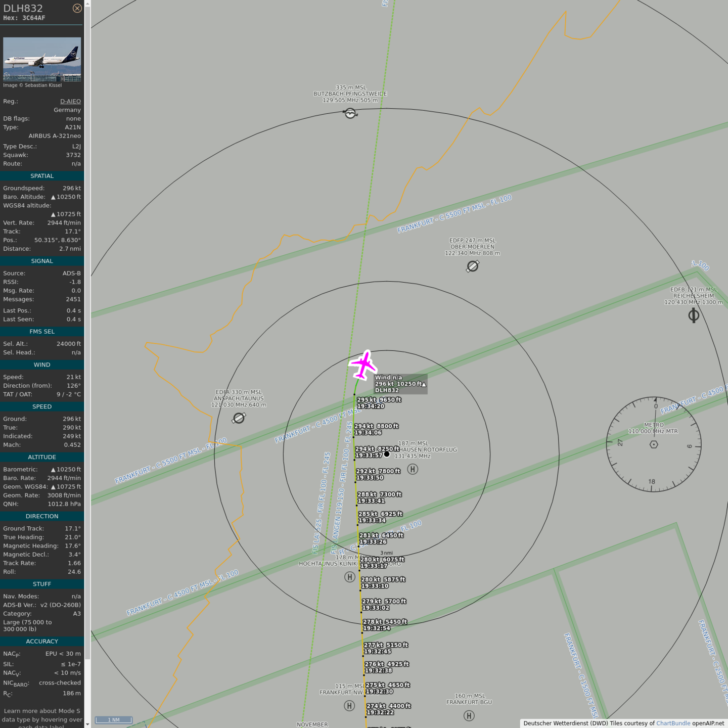The image size is (728, 728).
Task: Click the Frankfurt BGU heliport H icon
Action: pyautogui.click(x=469, y=715)
